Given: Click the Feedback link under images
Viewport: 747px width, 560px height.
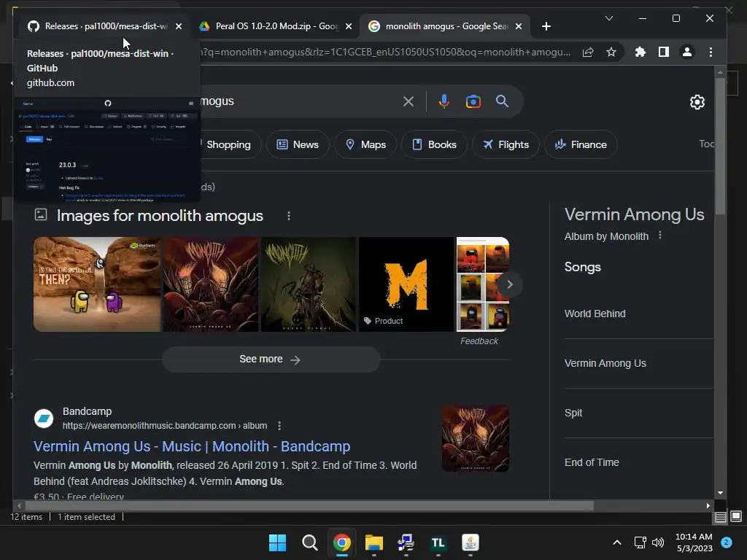Looking at the screenshot, I should point(479,341).
